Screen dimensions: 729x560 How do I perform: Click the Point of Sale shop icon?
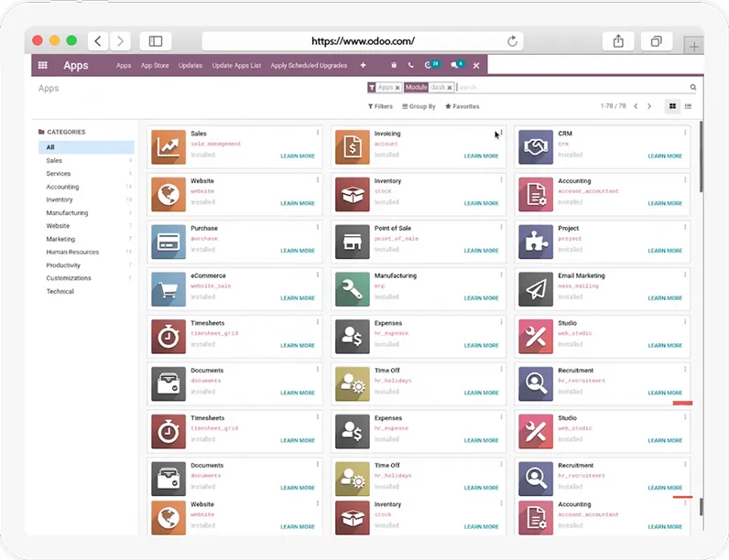(353, 242)
